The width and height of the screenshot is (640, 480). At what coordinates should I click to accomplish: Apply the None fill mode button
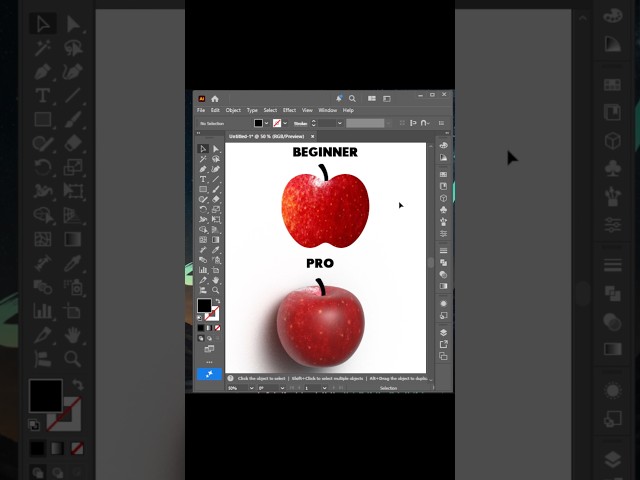point(218,328)
